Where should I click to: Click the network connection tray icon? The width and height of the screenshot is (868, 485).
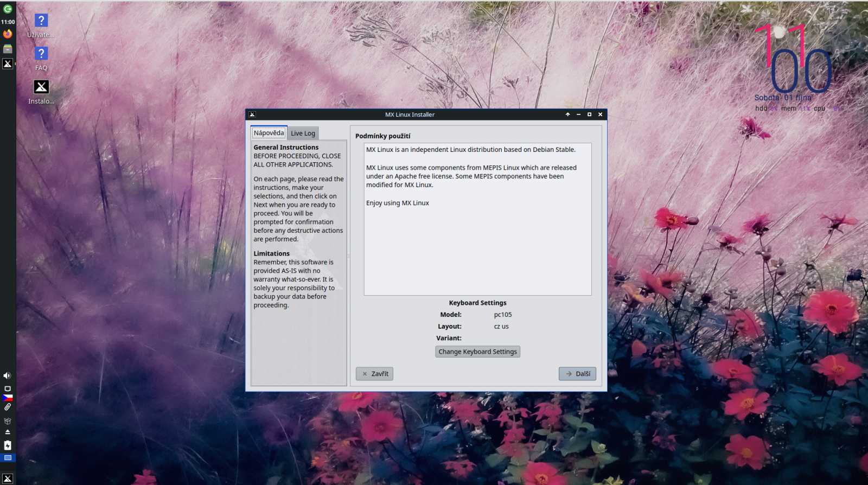tap(8, 388)
